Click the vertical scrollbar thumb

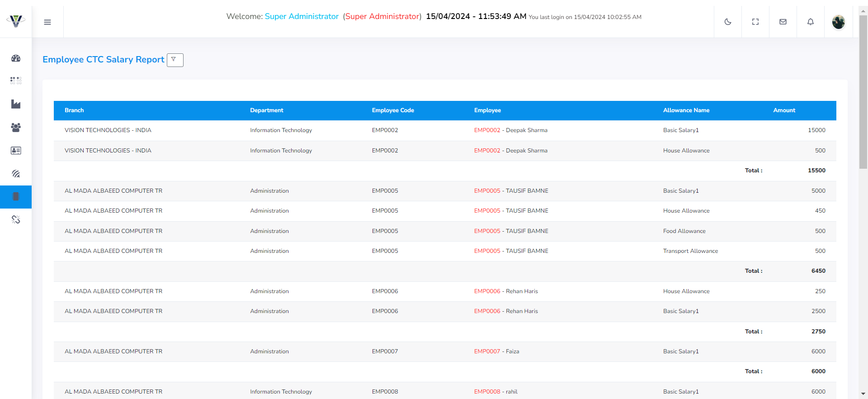tap(863, 92)
